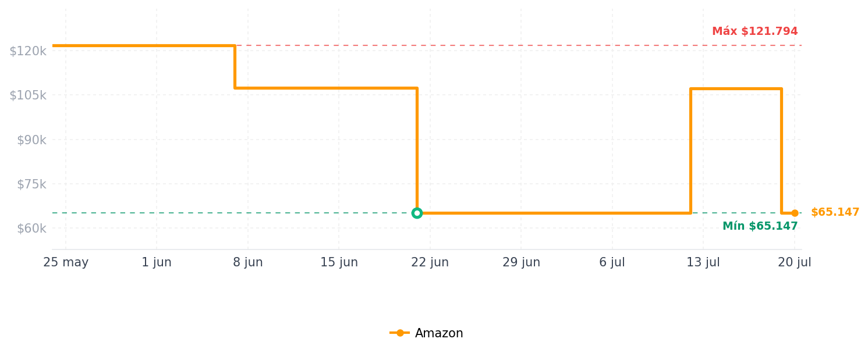This screenshot has width=868, height=353.
Task: Click the $90k y-axis label
Action: tap(31, 140)
